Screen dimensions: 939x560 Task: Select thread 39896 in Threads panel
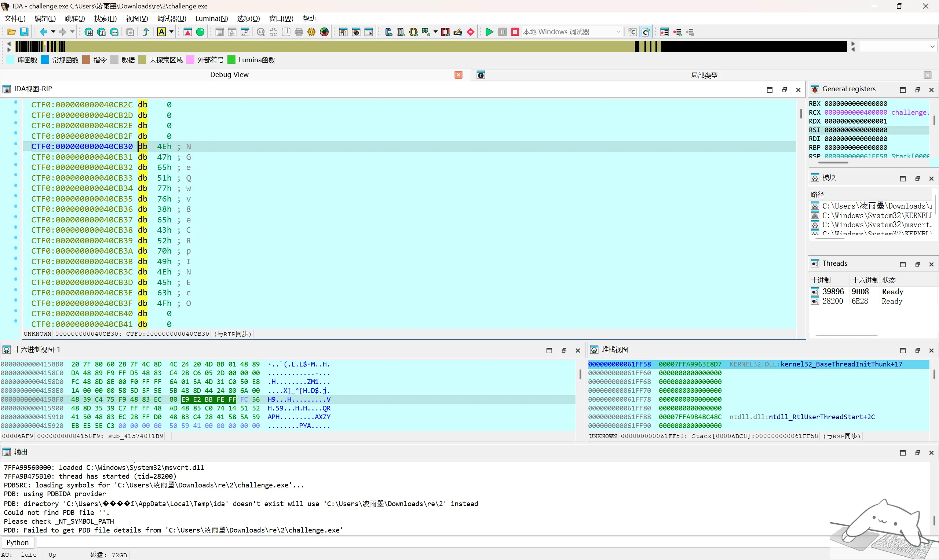tap(873, 292)
